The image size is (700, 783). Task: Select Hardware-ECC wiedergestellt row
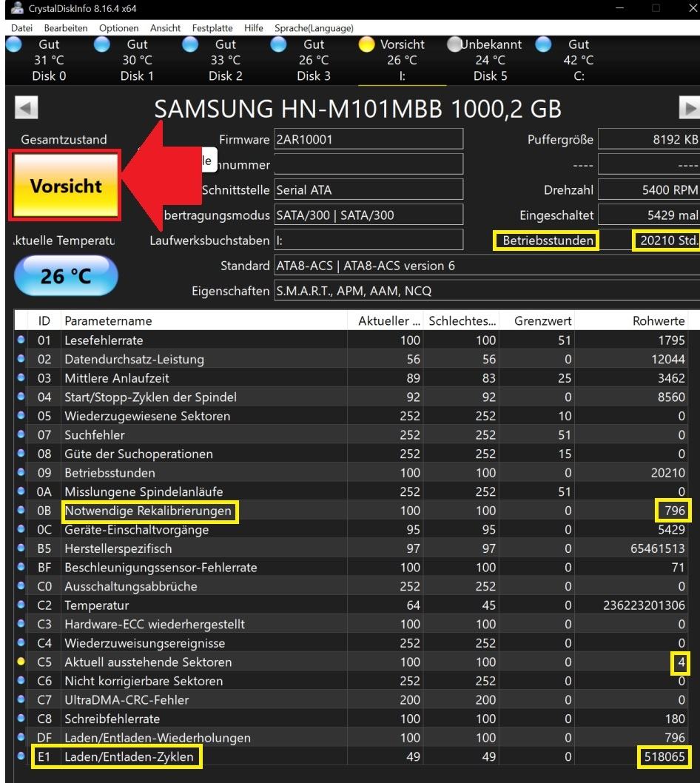pos(351,624)
